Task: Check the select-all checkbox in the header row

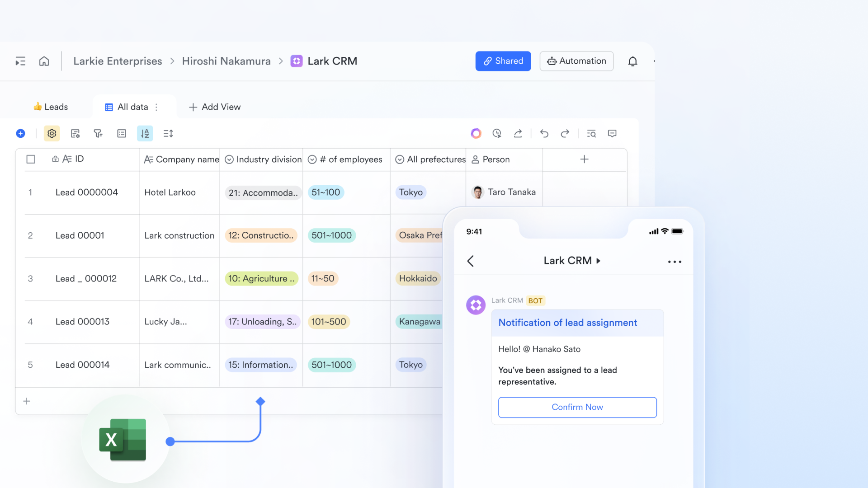Action: (31, 159)
